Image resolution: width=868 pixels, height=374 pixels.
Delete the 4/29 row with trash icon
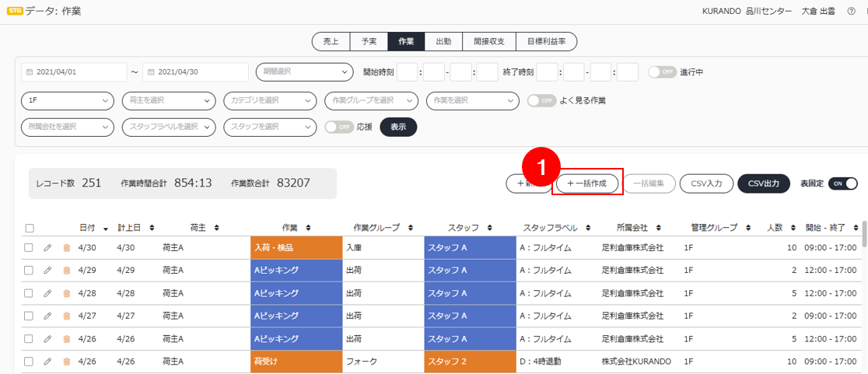coord(66,270)
